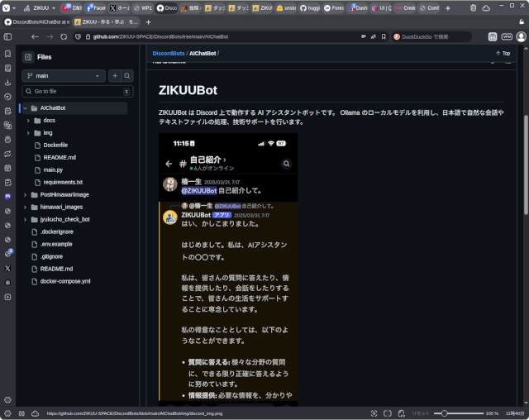Viewport: 529px width, 420px height.
Task: Add a file with plus button
Action: tap(115, 76)
